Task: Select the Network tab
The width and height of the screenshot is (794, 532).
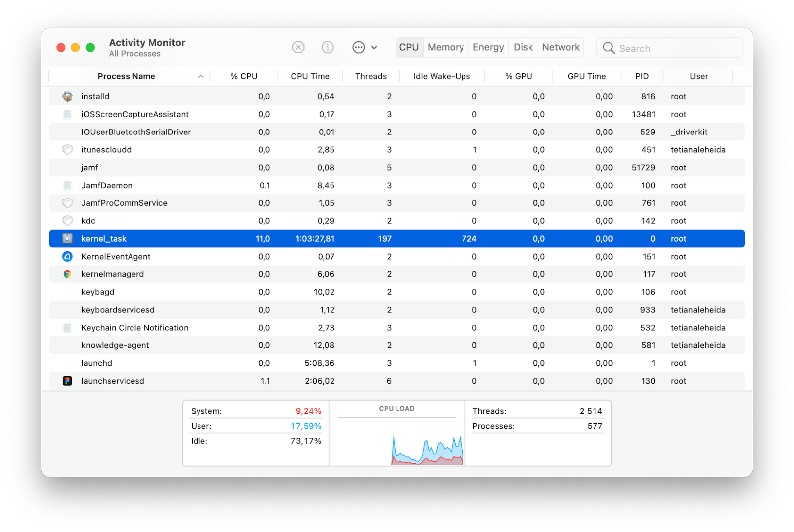Action: 561,47
